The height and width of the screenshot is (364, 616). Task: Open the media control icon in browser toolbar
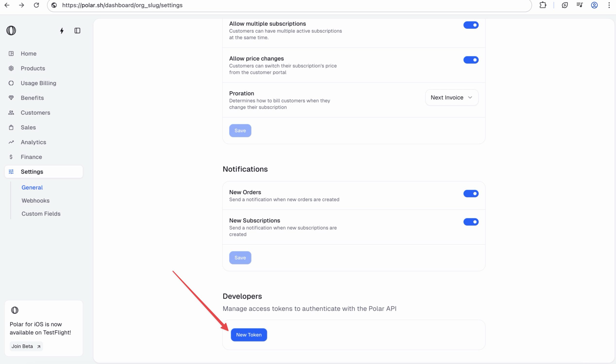pyautogui.click(x=579, y=5)
